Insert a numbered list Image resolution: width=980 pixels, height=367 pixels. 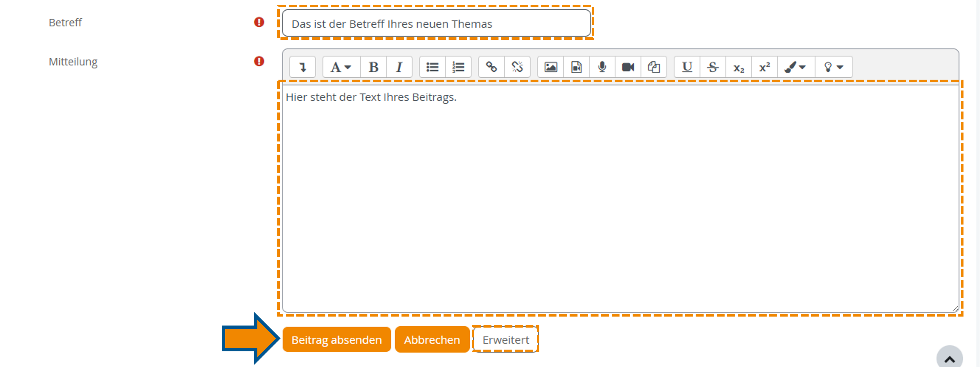pos(458,67)
